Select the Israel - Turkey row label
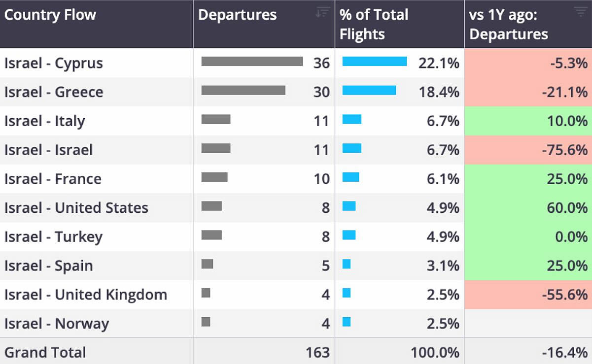592x364 pixels. point(53,237)
